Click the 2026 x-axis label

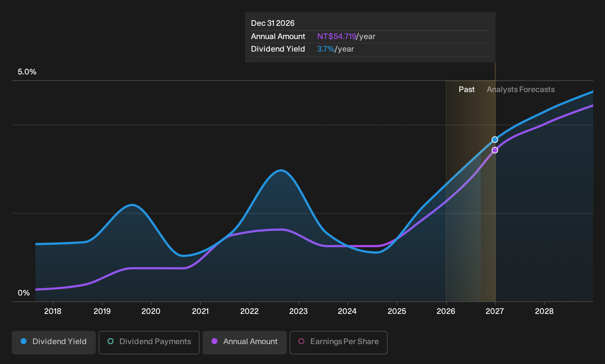tap(446, 311)
